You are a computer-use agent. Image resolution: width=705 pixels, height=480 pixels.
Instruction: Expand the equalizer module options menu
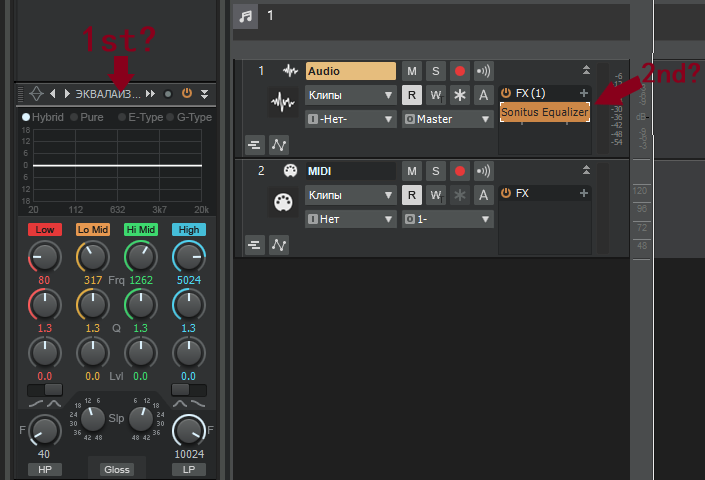tap(204, 94)
